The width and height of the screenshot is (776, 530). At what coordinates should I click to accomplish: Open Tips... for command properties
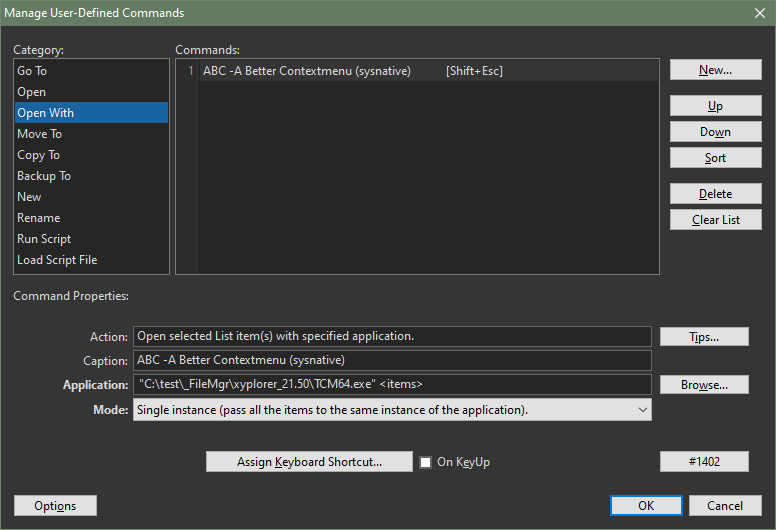[704, 337]
